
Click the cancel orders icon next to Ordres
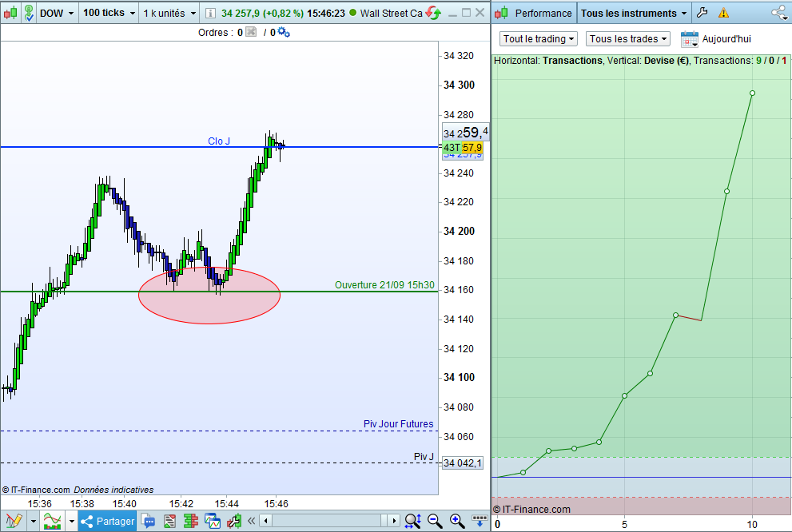250,32
